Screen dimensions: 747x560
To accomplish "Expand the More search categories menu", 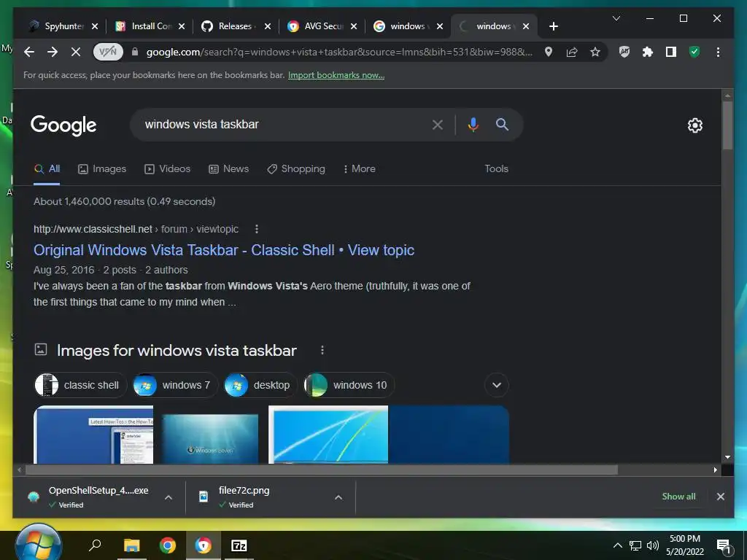I will pyautogui.click(x=359, y=169).
